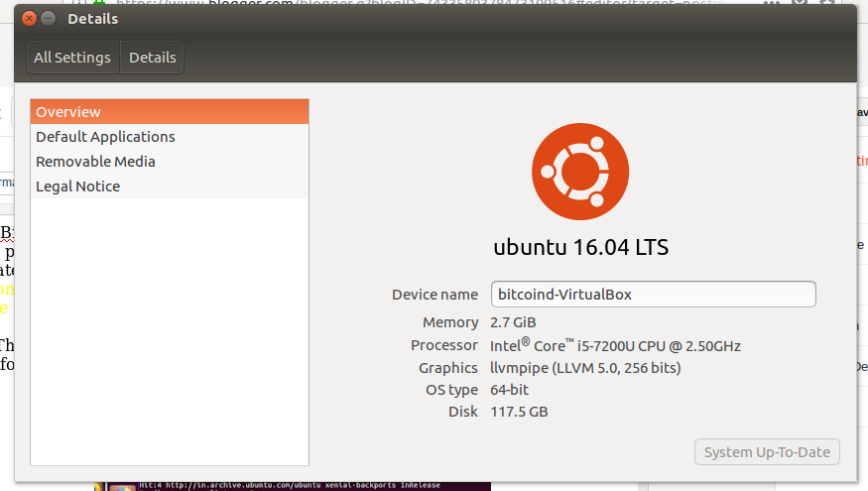868x491 pixels.
Task: Click the Ubuntu logo image
Action: pos(580,172)
